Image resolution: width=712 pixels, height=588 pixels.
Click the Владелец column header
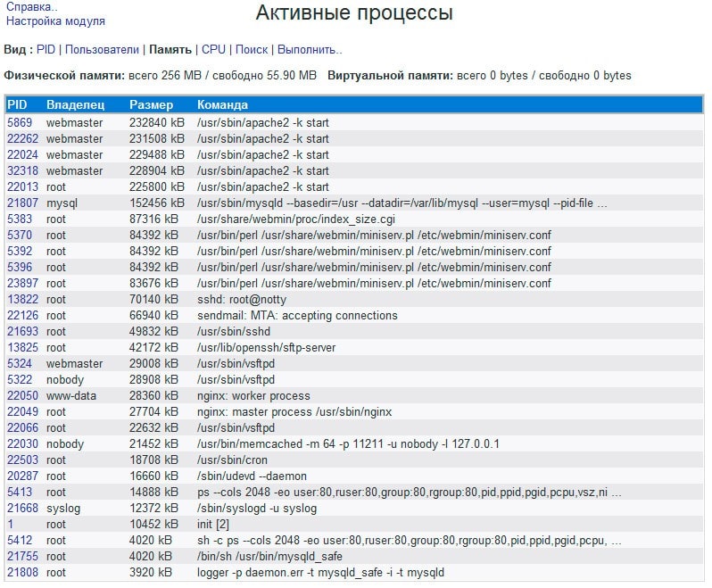tap(75, 105)
